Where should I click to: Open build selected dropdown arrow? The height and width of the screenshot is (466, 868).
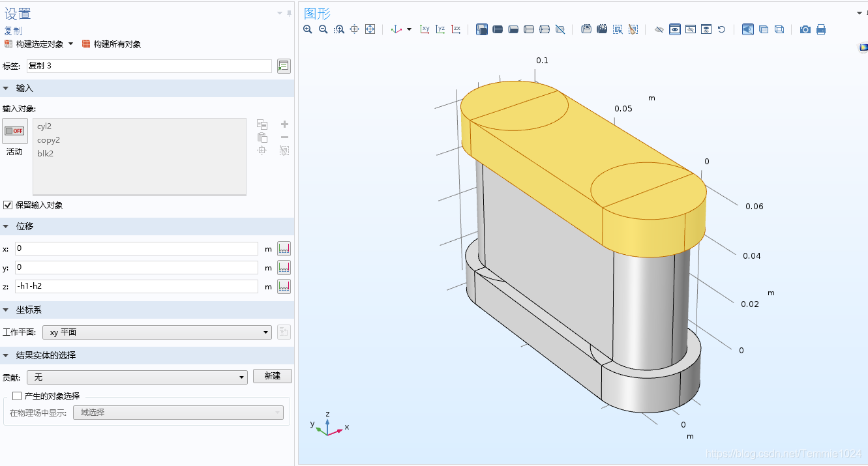click(x=71, y=44)
